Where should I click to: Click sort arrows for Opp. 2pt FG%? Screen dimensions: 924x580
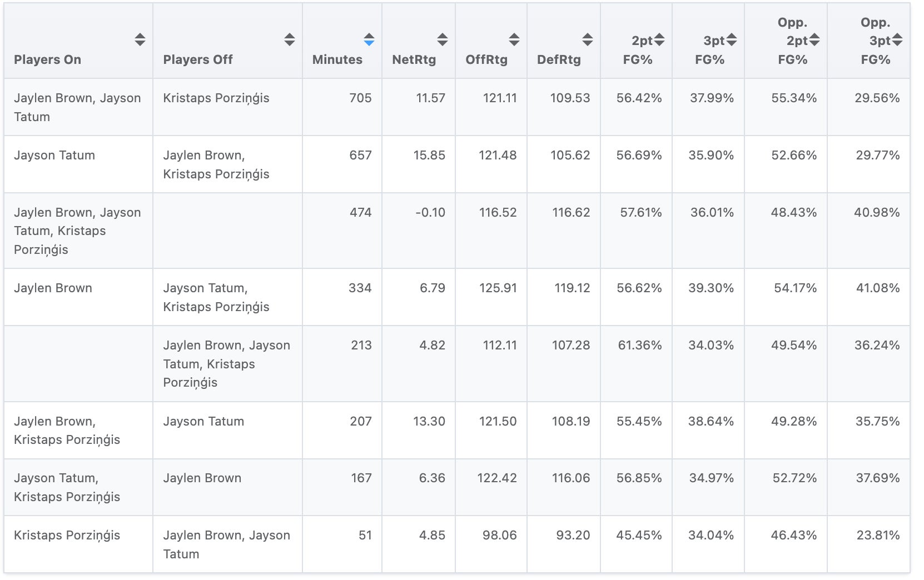point(814,39)
